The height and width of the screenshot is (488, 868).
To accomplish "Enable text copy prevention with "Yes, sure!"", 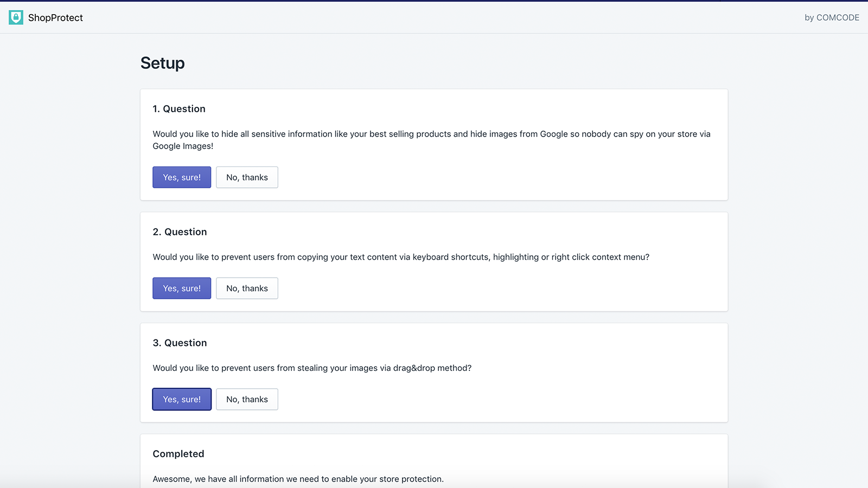I will coord(181,288).
